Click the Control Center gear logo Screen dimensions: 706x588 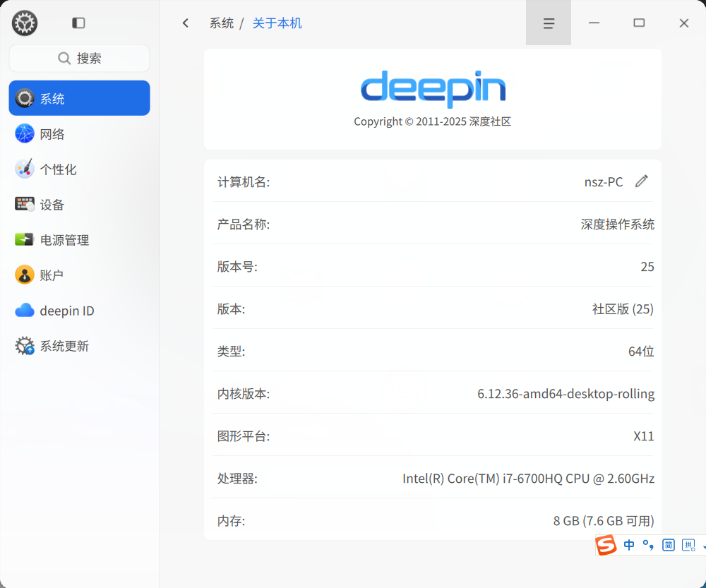click(25, 23)
